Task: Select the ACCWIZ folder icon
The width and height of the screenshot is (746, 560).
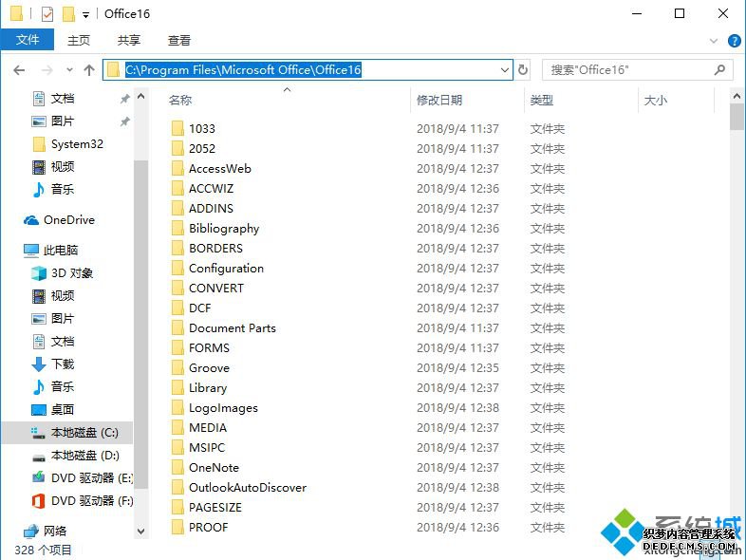Action: (177, 189)
